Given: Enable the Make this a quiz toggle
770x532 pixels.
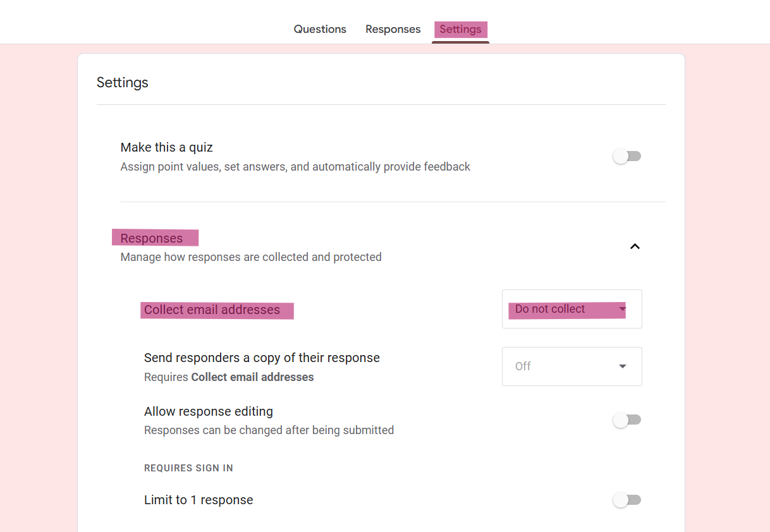Looking at the screenshot, I should click(x=627, y=156).
